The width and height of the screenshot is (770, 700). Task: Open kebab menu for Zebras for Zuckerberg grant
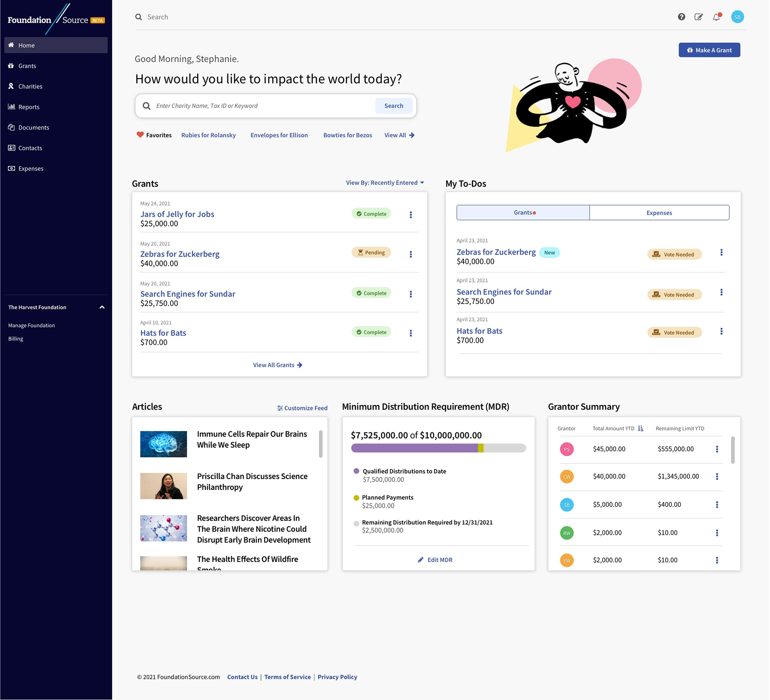[411, 254]
